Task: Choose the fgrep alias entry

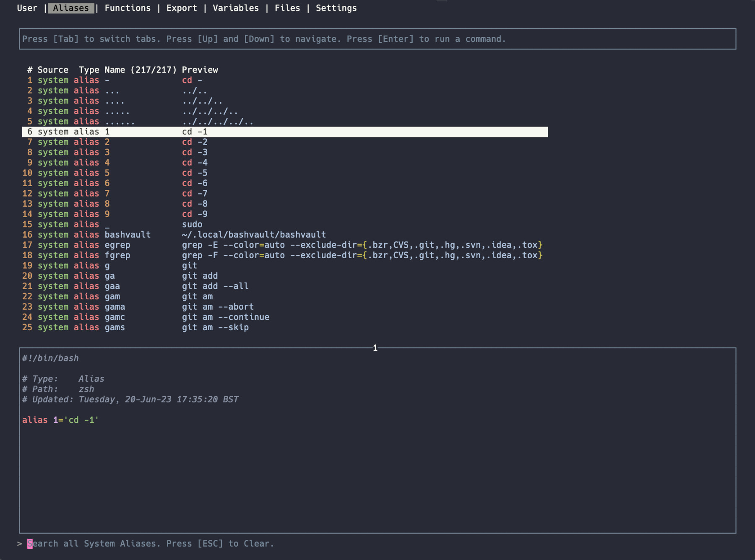Action: (x=117, y=255)
